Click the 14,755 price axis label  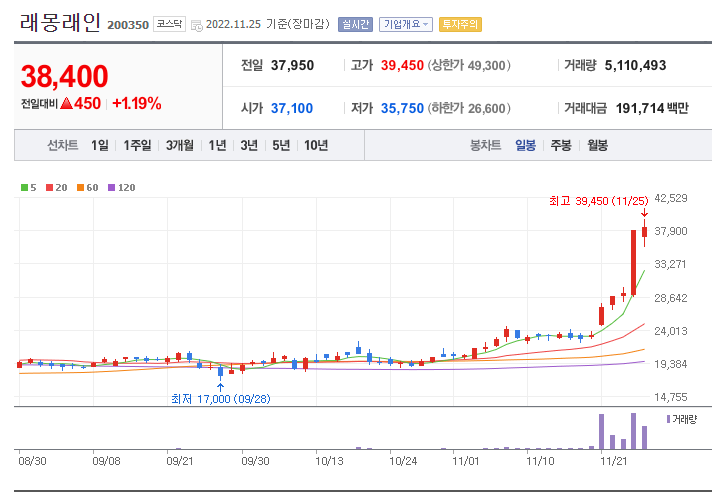[670, 397]
